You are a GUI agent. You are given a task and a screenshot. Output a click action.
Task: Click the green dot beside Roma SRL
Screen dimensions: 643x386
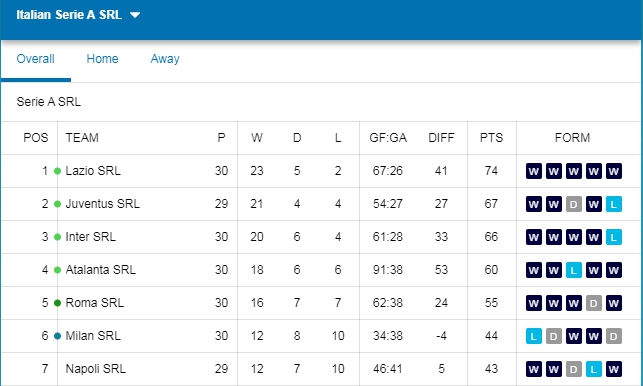(57, 303)
